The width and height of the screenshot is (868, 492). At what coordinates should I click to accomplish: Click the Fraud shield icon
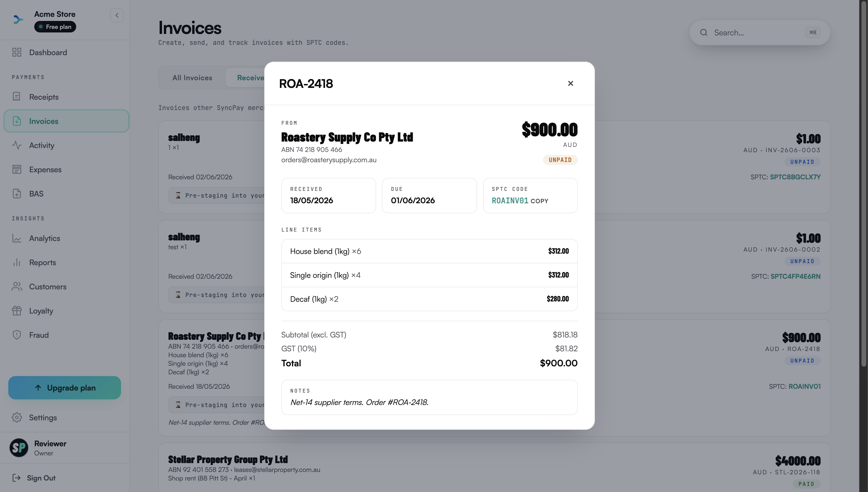[17, 335]
